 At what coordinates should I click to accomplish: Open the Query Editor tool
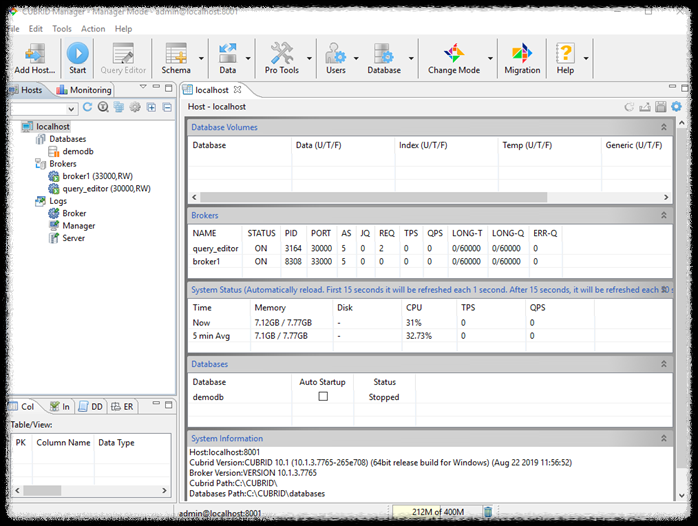tap(123, 58)
